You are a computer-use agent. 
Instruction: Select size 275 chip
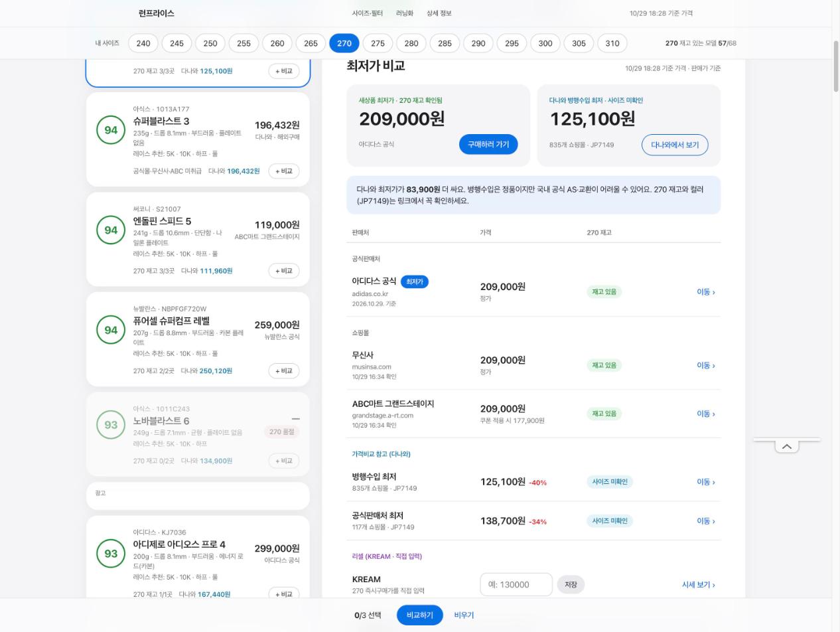[x=378, y=43]
